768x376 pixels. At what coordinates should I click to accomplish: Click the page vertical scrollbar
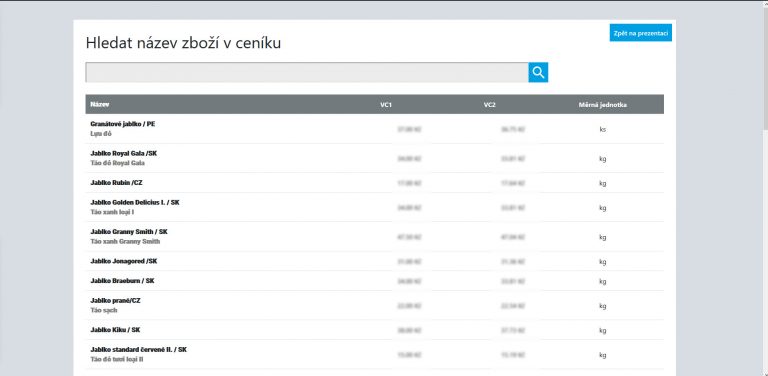click(x=765, y=188)
